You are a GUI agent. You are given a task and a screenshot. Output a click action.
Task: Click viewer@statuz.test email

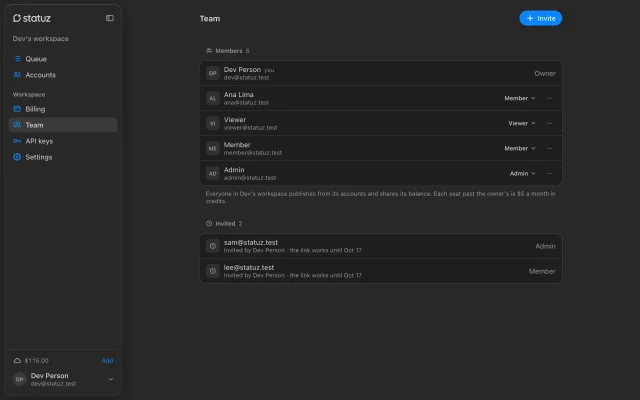coord(250,128)
